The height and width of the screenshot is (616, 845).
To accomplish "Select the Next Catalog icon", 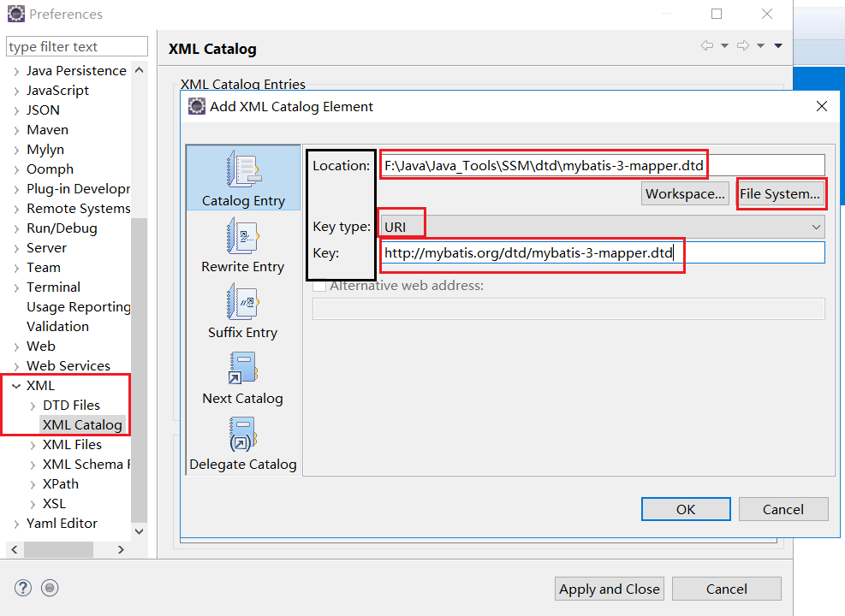I will [x=244, y=367].
